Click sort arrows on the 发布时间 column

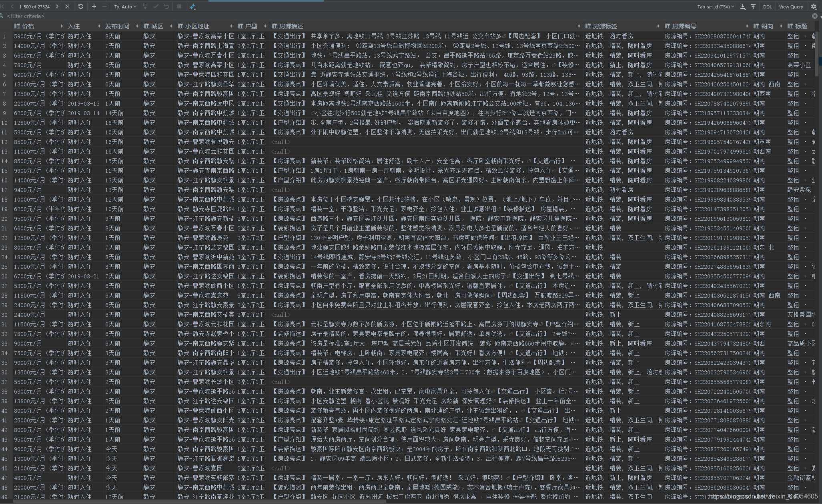coord(137,26)
